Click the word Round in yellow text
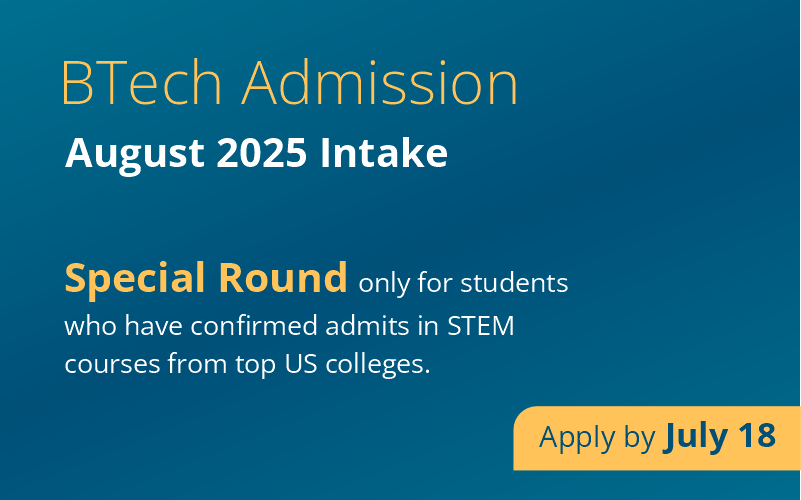Image resolution: width=801 pixels, height=500 pixels. [x=283, y=278]
